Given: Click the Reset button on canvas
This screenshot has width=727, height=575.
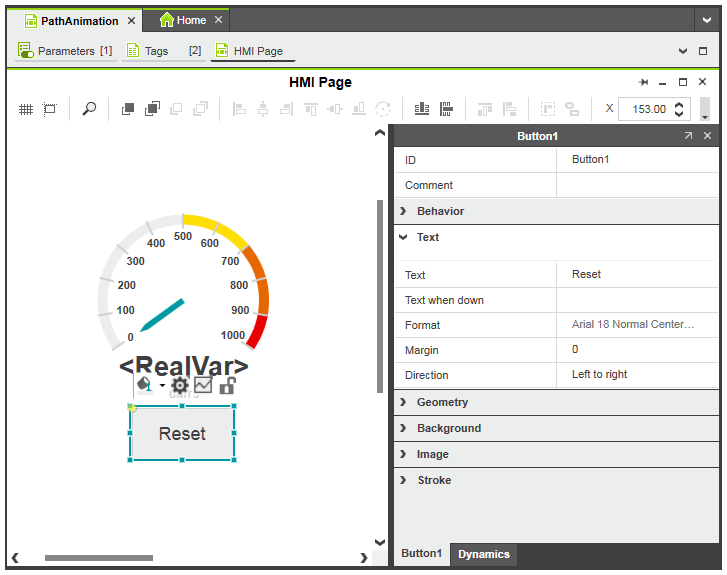Looking at the screenshot, I should point(182,434).
